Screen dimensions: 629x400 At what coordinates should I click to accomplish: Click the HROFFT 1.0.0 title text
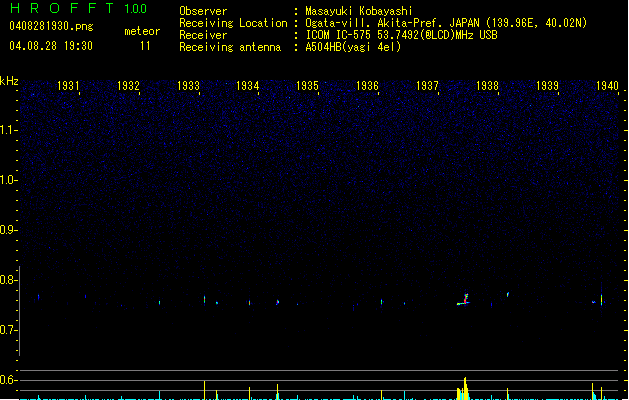point(79,8)
